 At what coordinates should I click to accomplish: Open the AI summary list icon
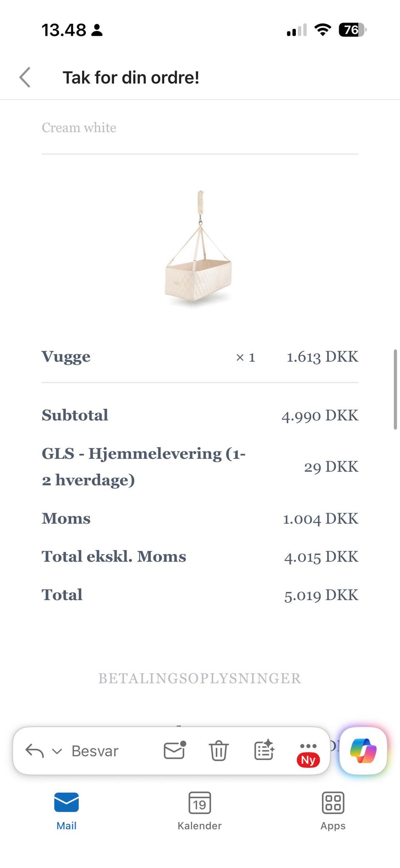click(264, 750)
